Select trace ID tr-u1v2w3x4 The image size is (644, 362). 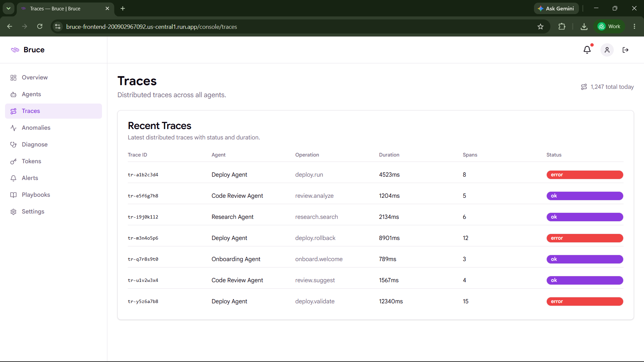pyautogui.click(x=143, y=280)
